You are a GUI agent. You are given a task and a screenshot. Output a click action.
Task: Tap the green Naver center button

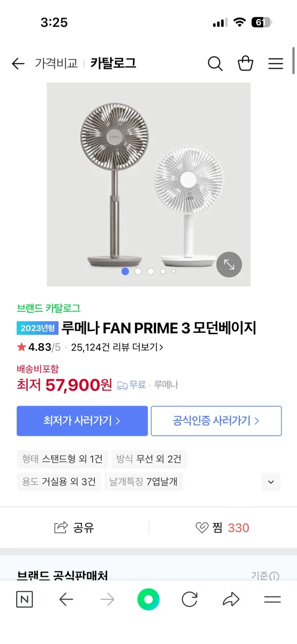tap(148, 599)
